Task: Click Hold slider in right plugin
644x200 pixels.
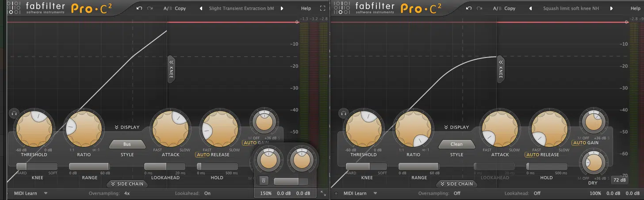Action: pos(547,166)
